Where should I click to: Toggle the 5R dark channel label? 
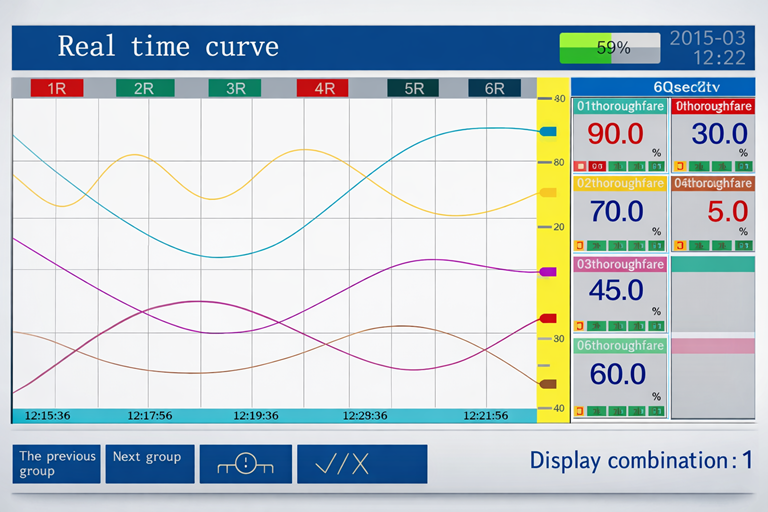(413, 88)
